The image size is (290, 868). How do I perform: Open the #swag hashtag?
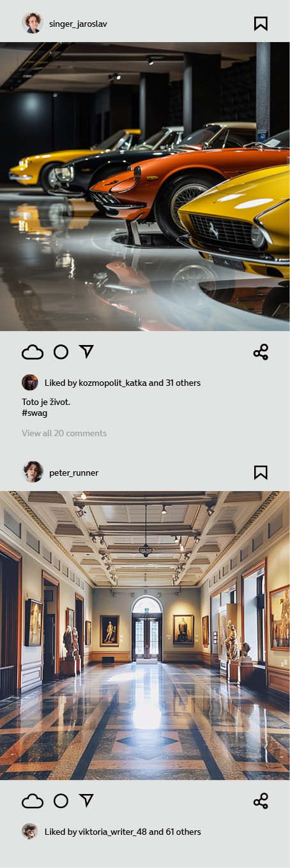tap(34, 413)
